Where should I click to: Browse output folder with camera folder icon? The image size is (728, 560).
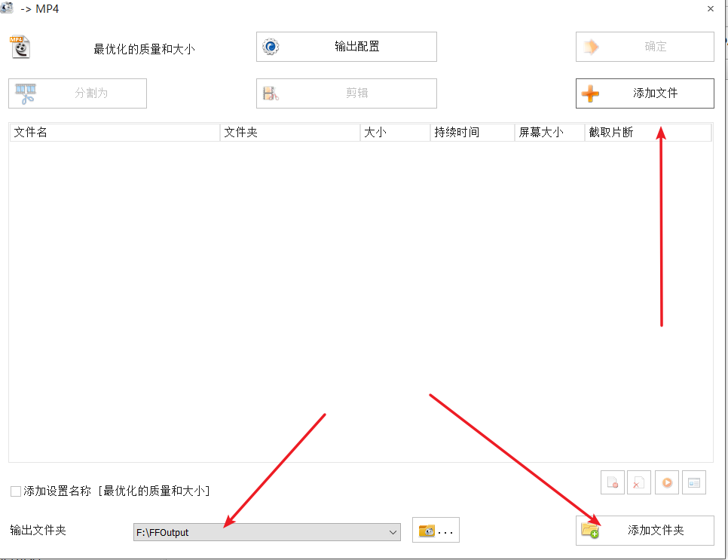coord(436,531)
